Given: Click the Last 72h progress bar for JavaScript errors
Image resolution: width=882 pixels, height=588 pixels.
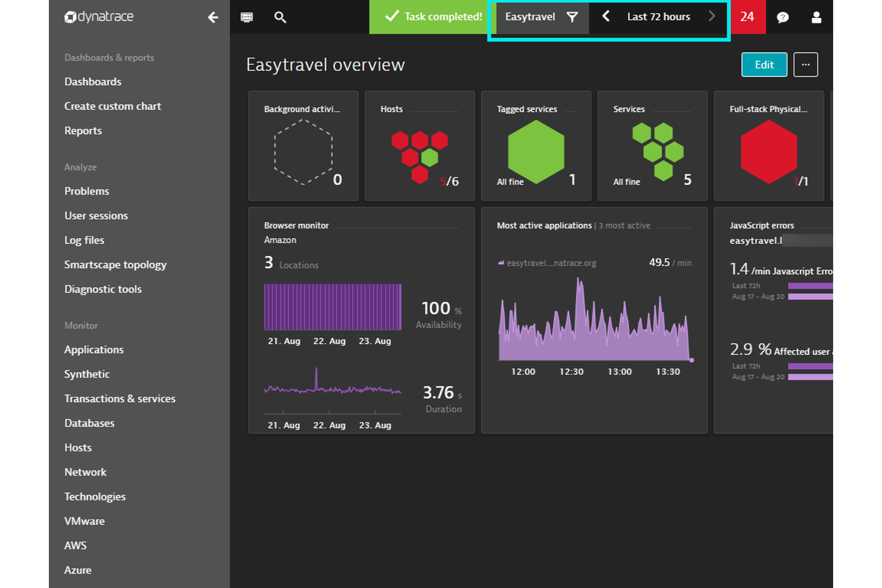Looking at the screenshot, I should pos(834,286).
